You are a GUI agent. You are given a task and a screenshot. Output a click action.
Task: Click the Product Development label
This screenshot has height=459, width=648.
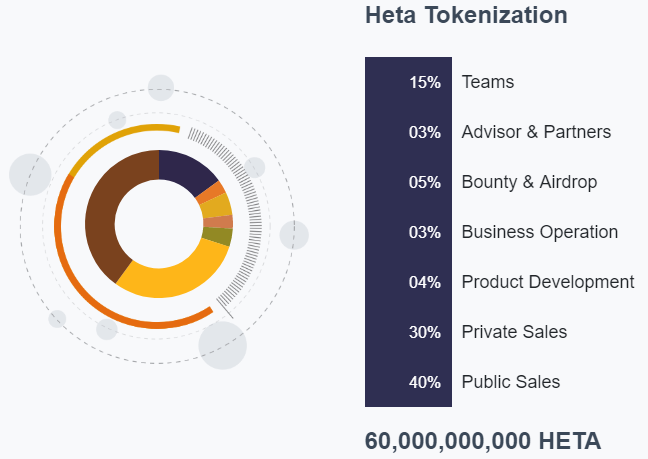548,282
